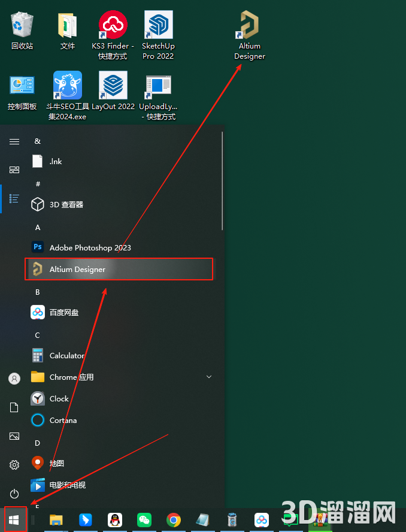The height and width of the screenshot is (532, 406).
Task: Open the Power options in Start sidebar
Action: pos(14,494)
